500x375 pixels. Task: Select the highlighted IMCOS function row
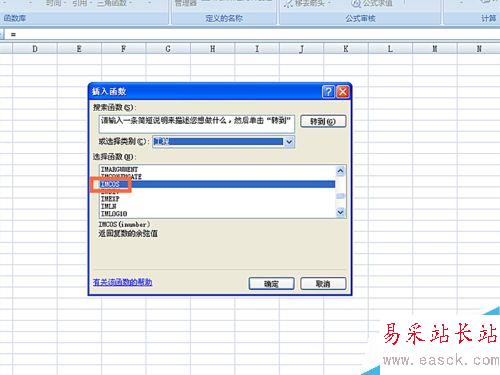point(217,184)
